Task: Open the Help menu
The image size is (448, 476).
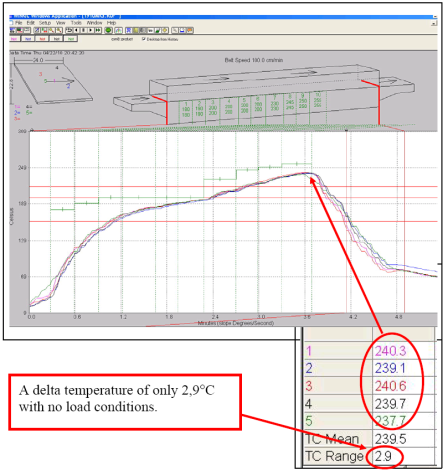Action: pos(111,23)
